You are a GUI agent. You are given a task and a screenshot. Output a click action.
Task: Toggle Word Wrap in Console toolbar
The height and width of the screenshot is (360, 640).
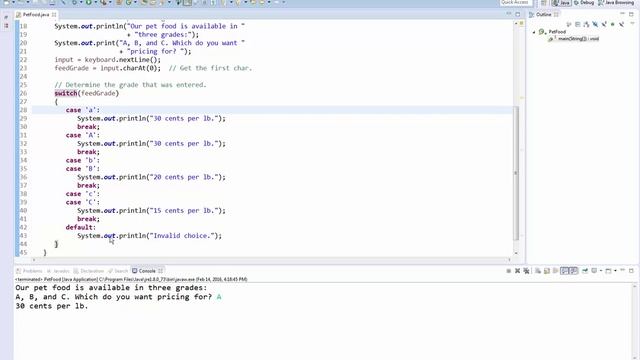point(556,271)
